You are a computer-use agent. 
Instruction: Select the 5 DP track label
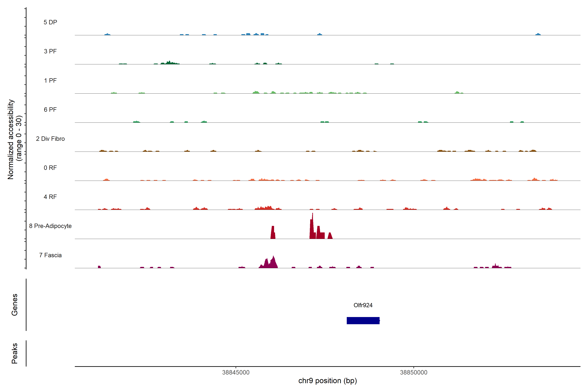pyautogui.click(x=50, y=22)
